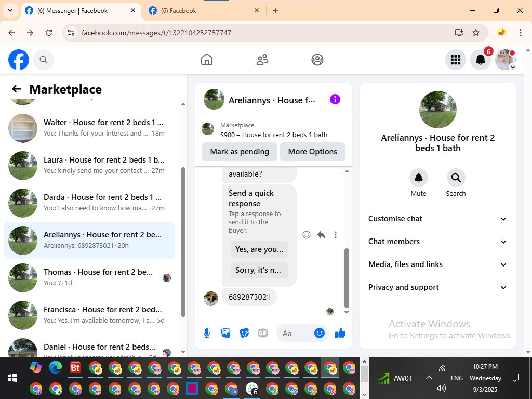The image size is (532, 399).
Task: Open the emoji picker smiley
Action: click(x=320, y=333)
